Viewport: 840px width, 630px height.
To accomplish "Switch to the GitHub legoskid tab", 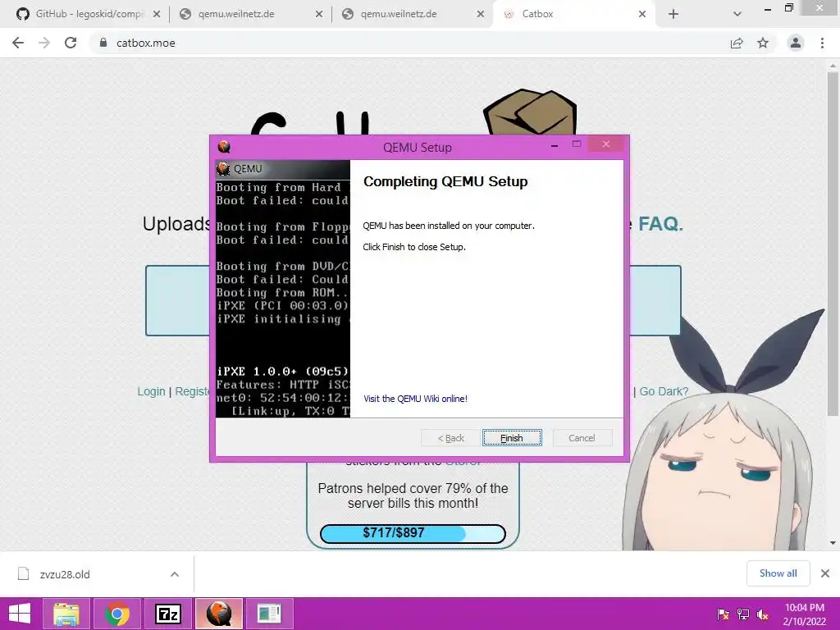I will click(89, 14).
